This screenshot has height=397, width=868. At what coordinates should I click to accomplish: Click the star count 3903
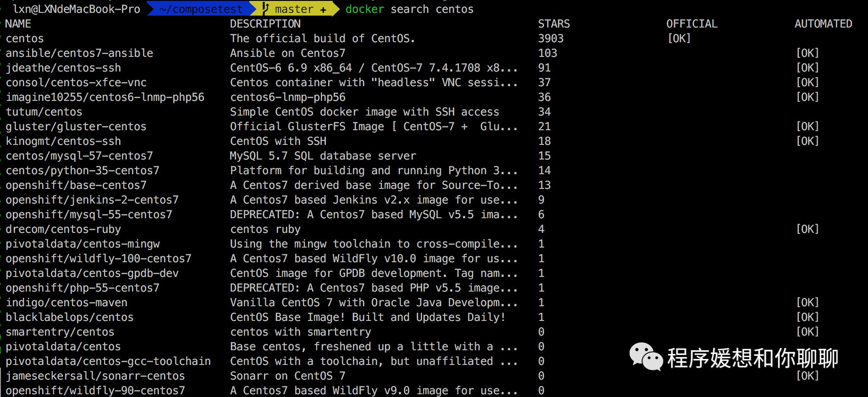[x=551, y=39]
